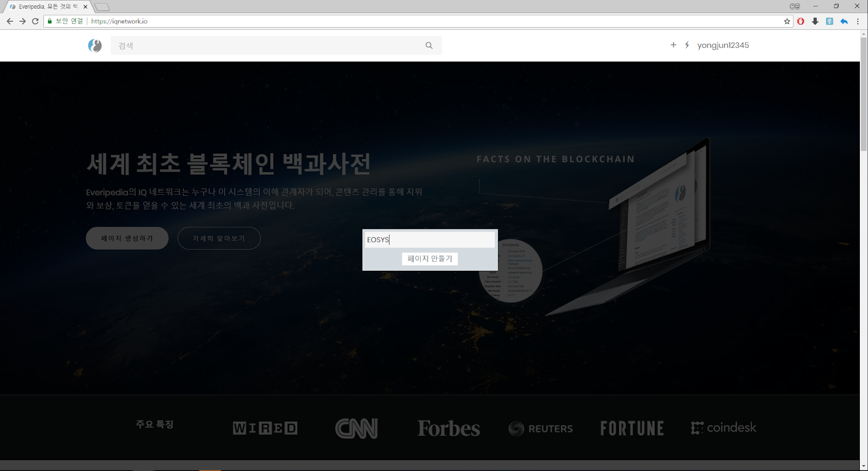Select the Everipedia tab
Viewport: 868px width, 471px height.
[48, 7]
